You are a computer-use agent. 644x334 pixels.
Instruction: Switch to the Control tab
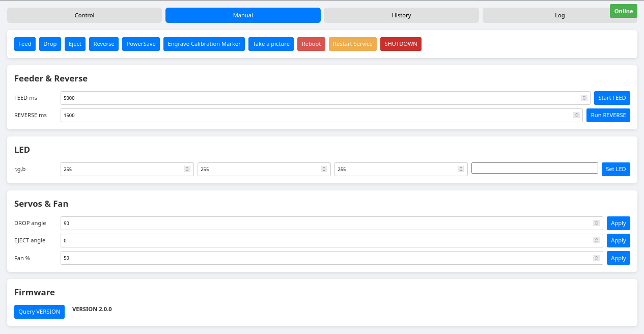point(84,15)
